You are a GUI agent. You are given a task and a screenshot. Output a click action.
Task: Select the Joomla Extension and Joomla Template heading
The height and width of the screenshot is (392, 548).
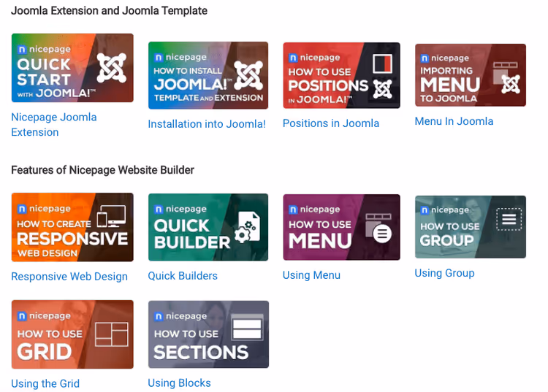click(x=109, y=11)
